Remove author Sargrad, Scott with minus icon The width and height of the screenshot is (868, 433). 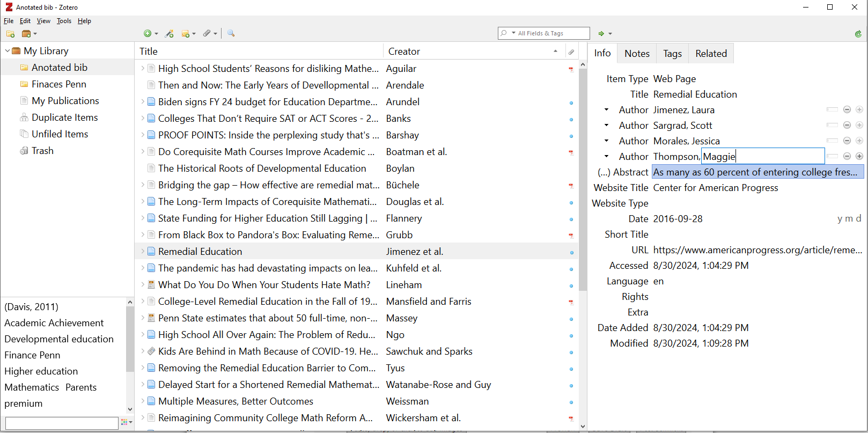coord(847,125)
